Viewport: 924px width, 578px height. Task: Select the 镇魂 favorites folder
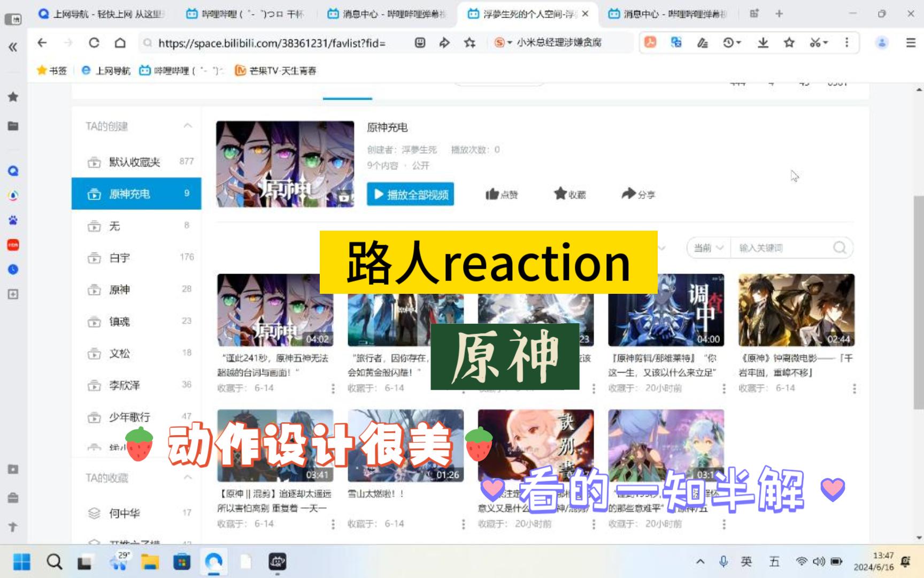[x=136, y=321]
